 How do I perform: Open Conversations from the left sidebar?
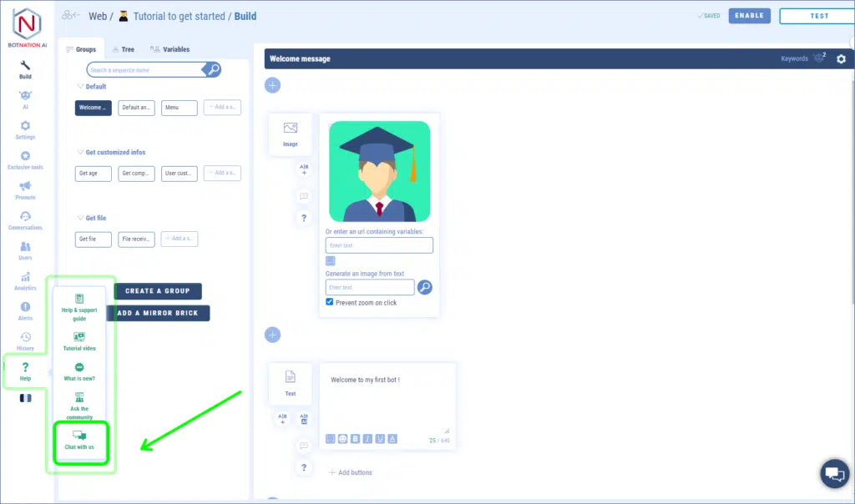point(25,220)
